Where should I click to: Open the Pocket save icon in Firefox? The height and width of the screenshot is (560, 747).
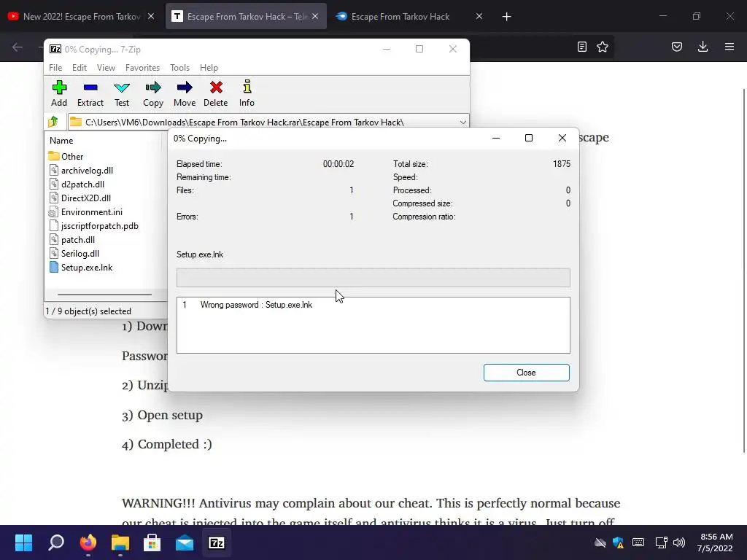pyautogui.click(x=677, y=47)
